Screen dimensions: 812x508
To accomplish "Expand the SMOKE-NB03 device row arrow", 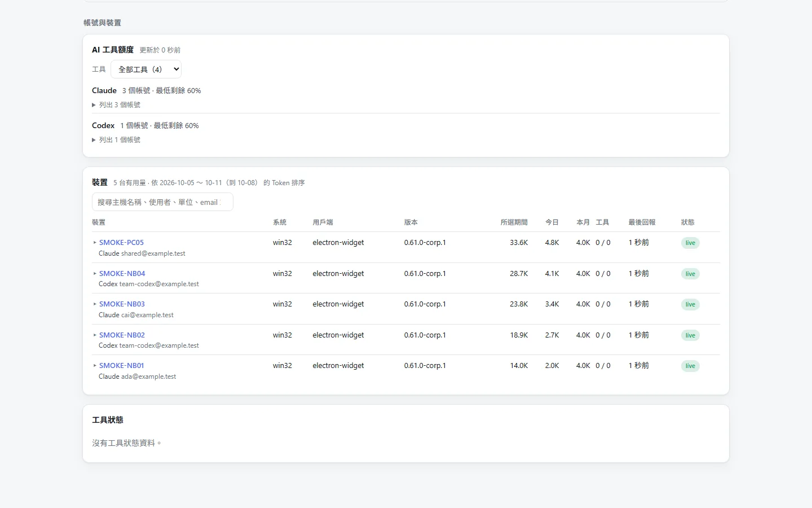I will 95,304.
